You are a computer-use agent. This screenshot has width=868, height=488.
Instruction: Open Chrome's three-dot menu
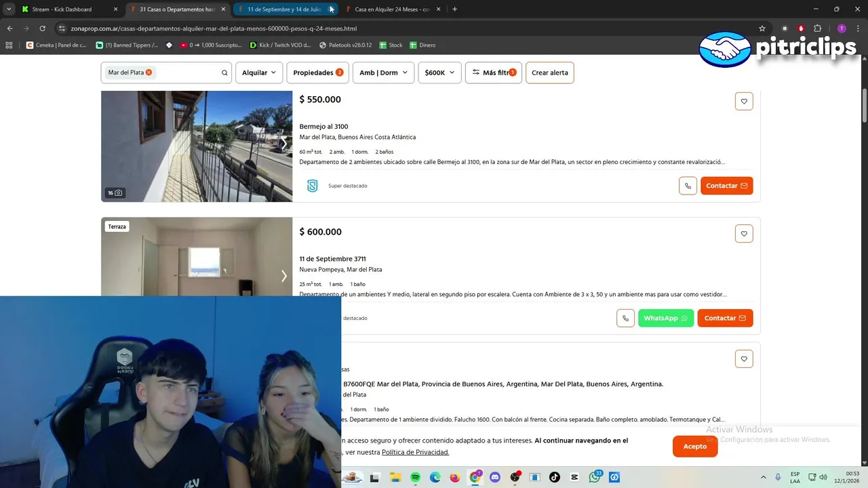(x=858, y=28)
